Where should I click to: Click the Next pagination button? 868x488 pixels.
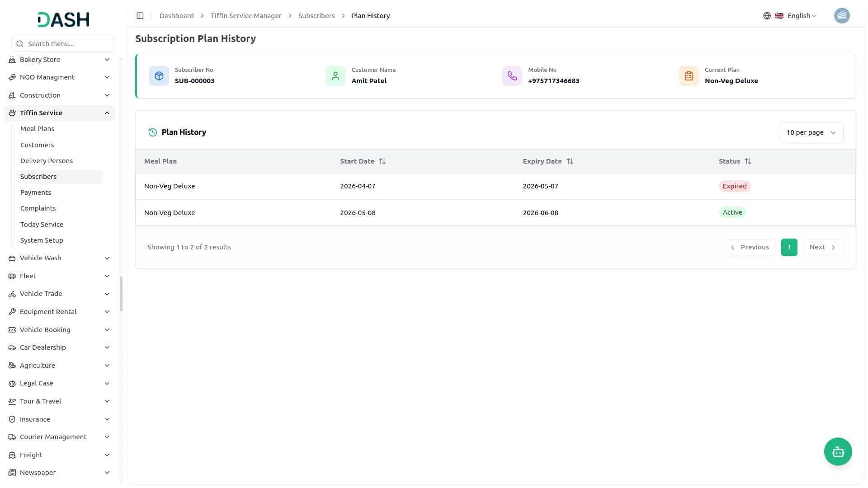click(x=822, y=247)
